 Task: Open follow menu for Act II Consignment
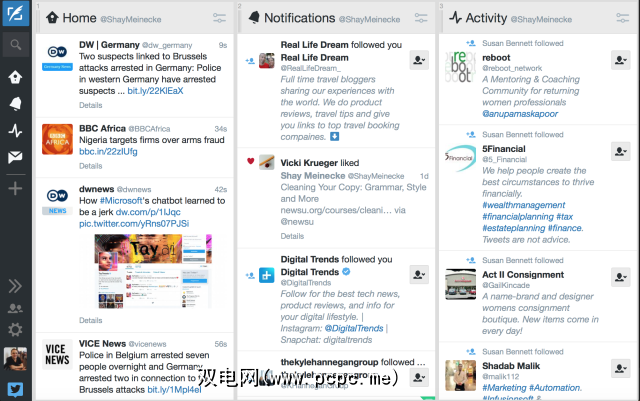point(621,277)
